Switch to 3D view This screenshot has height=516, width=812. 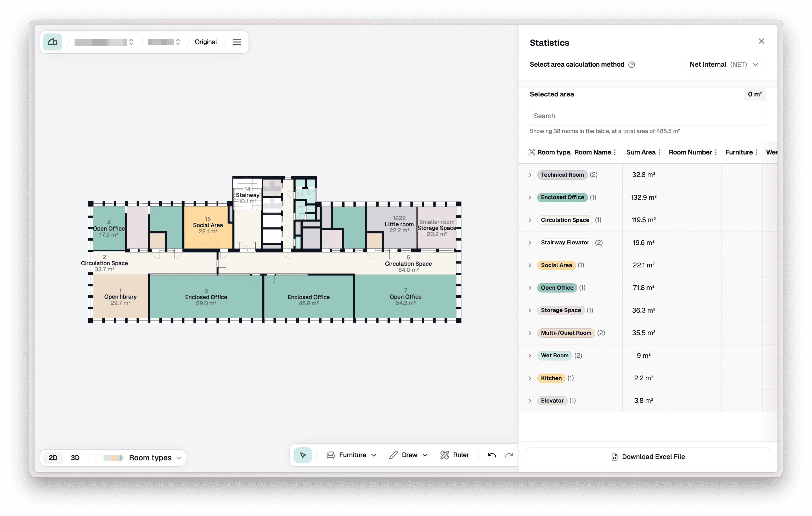click(x=75, y=458)
